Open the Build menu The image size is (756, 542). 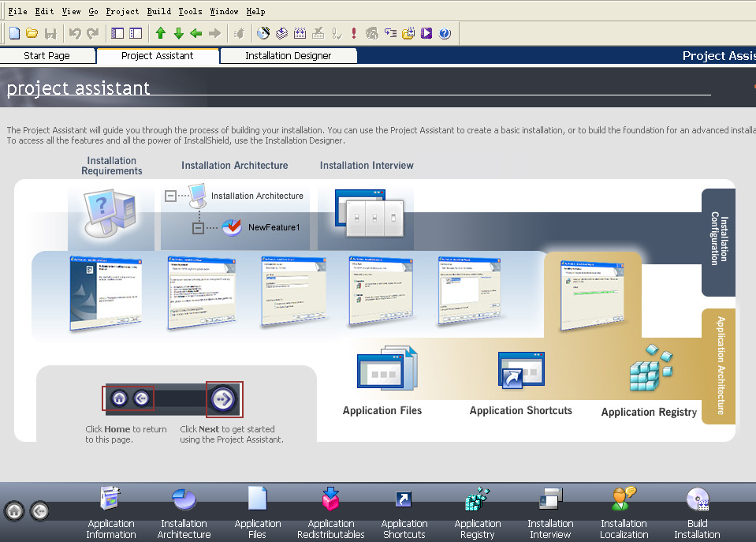[159, 11]
